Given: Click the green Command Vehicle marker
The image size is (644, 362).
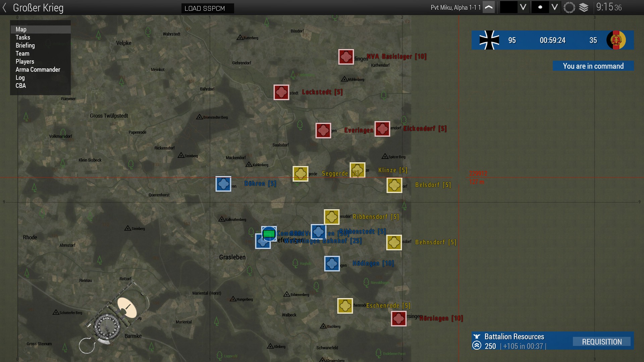Looking at the screenshot, I should tap(269, 234).
